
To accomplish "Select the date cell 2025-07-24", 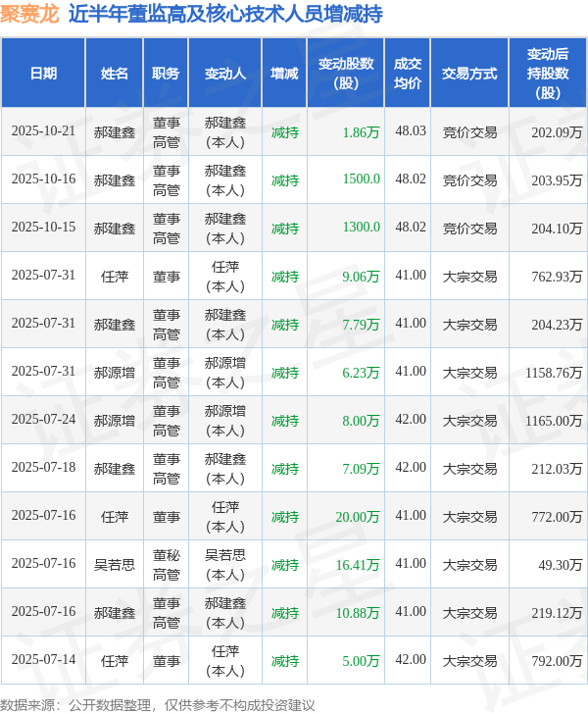I will coord(43,420).
